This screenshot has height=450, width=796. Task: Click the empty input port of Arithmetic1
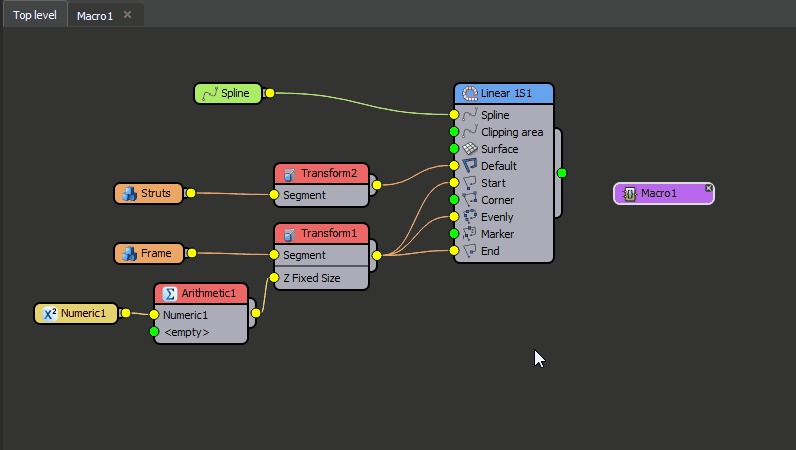(154, 331)
